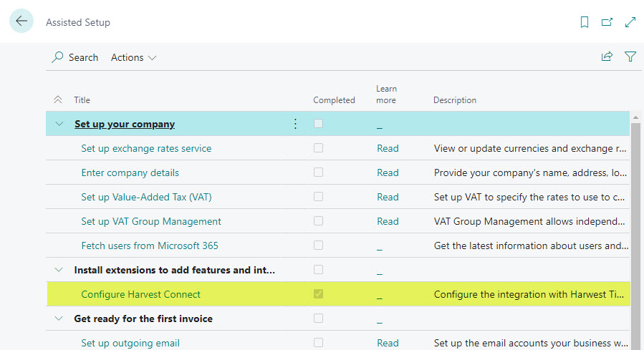Viewport: 644px width, 350px height.
Task: Open the Actions menu
Action: point(133,57)
